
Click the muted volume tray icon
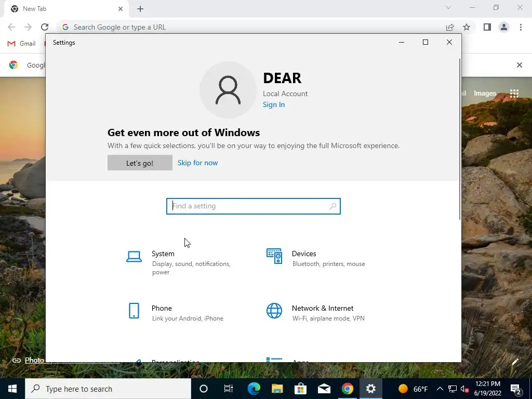point(465,389)
